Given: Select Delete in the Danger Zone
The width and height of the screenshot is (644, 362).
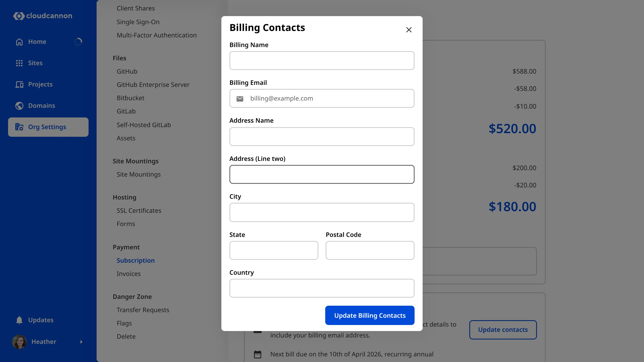Looking at the screenshot, I should (x=126, y=336).
